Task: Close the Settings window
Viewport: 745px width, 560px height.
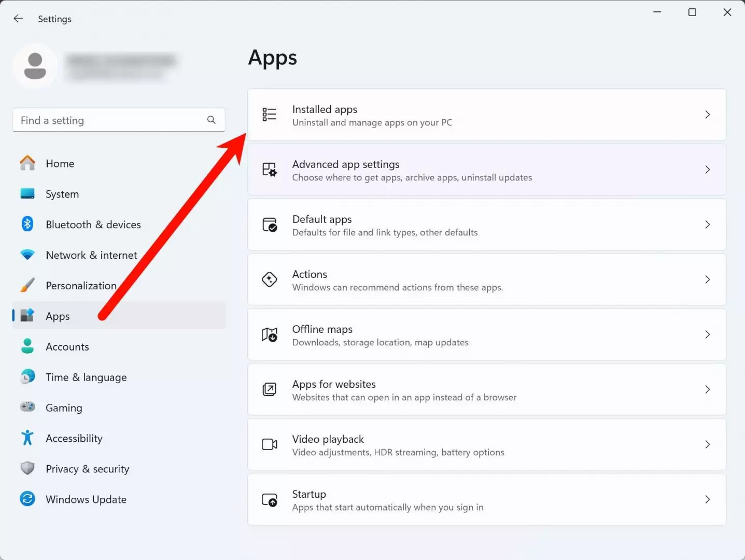Action: pyautogui.click(x=727, y=12)
